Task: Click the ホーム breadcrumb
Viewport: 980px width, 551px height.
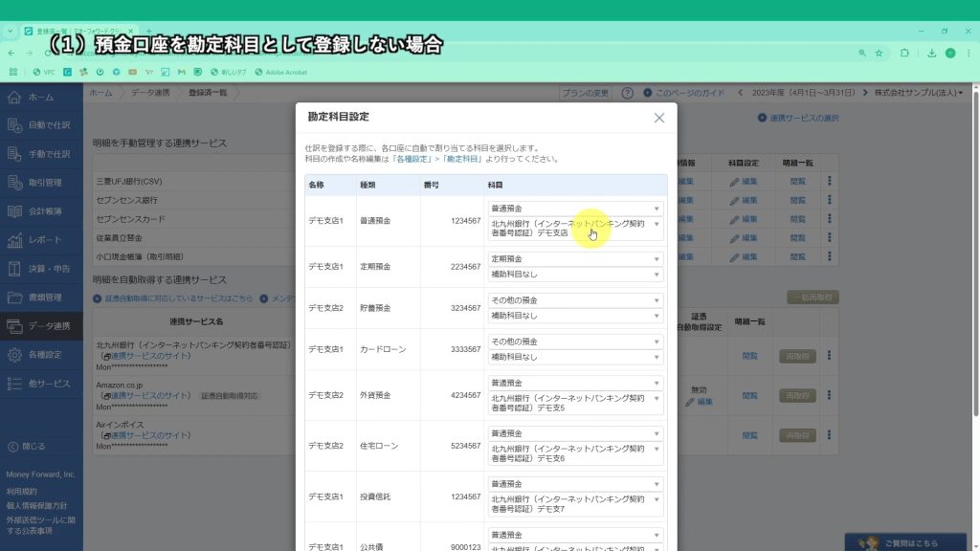Action: (x=100, y=93)
